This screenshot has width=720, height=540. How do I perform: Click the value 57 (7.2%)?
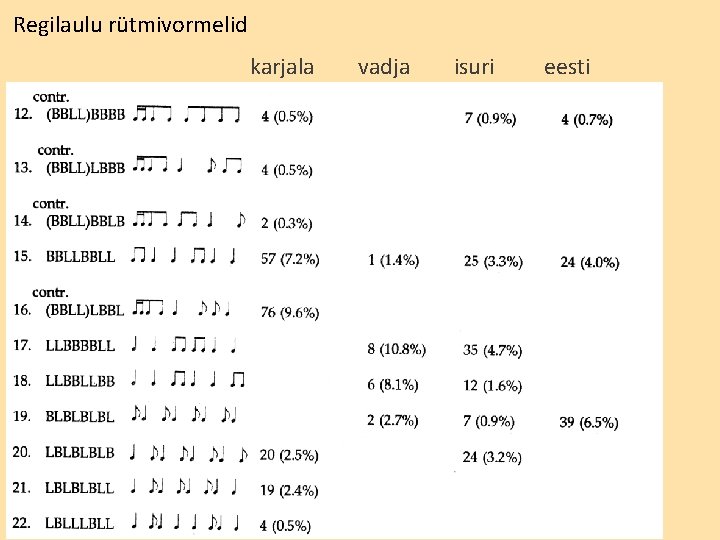pos(289,259)
